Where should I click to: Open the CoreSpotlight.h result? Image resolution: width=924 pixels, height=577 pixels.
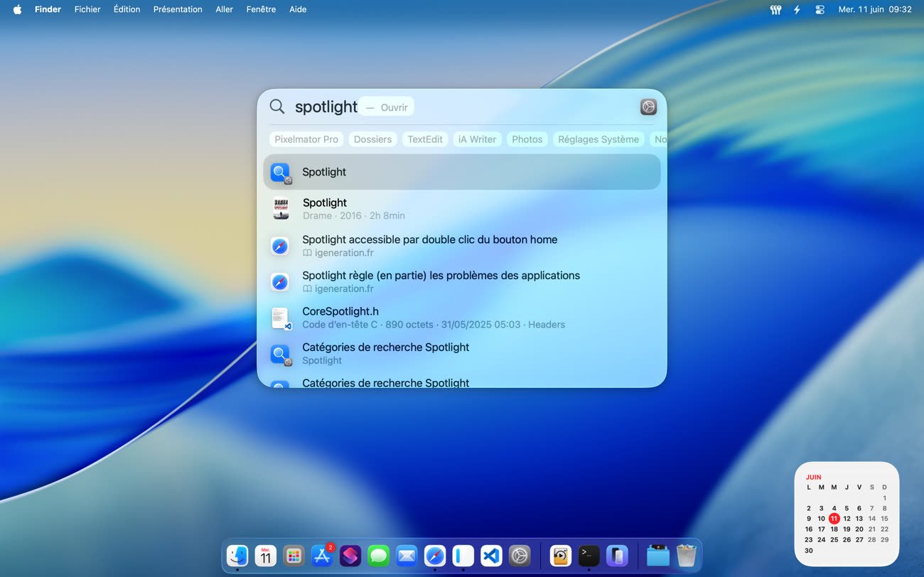(x=462, y=318)
